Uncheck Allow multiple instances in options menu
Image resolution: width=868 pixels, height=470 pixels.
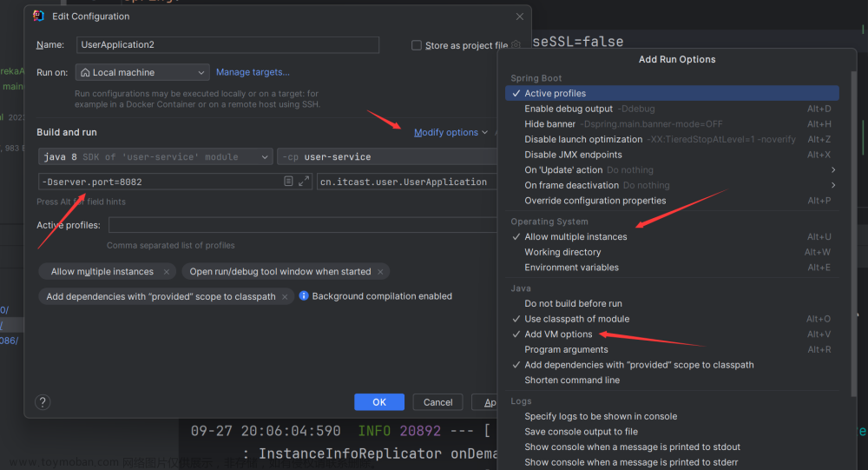pyautogui.click(x=672, y=236)
